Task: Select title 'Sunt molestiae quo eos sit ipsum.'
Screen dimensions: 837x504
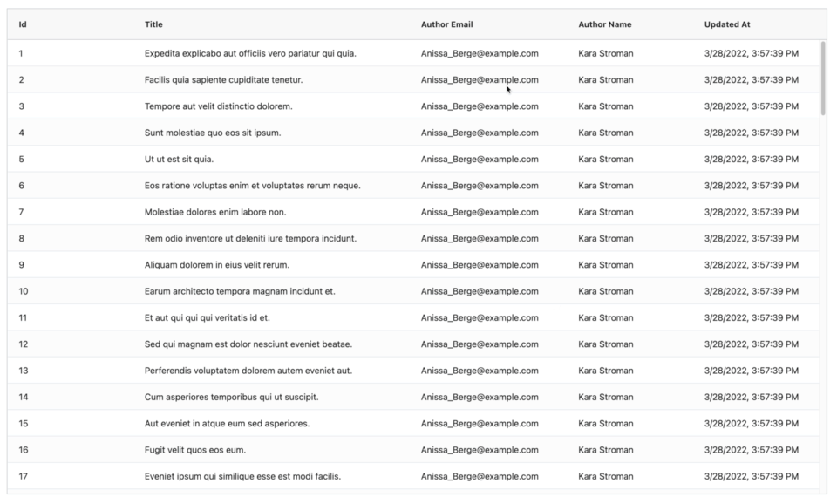Action: pos(213,133)
